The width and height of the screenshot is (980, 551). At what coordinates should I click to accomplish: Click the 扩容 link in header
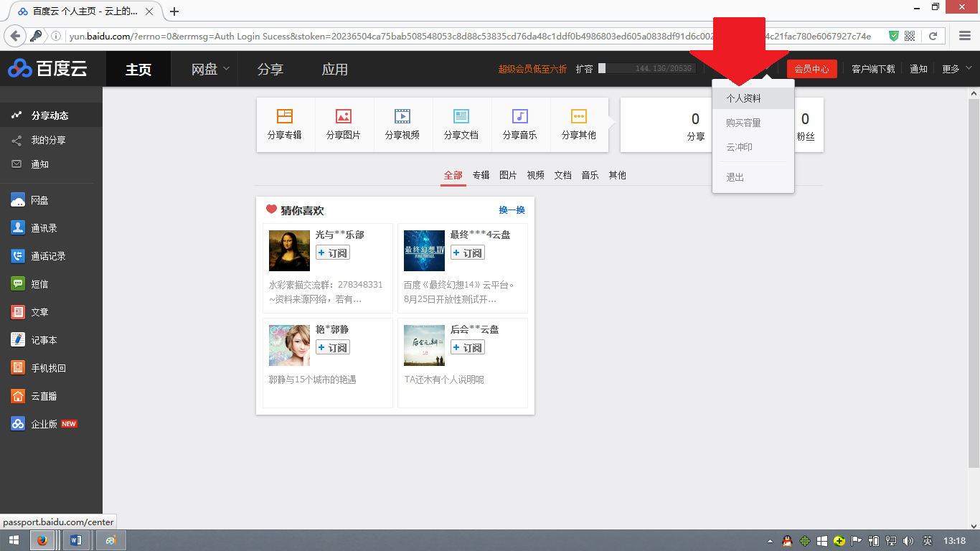[x=584, y=69]
